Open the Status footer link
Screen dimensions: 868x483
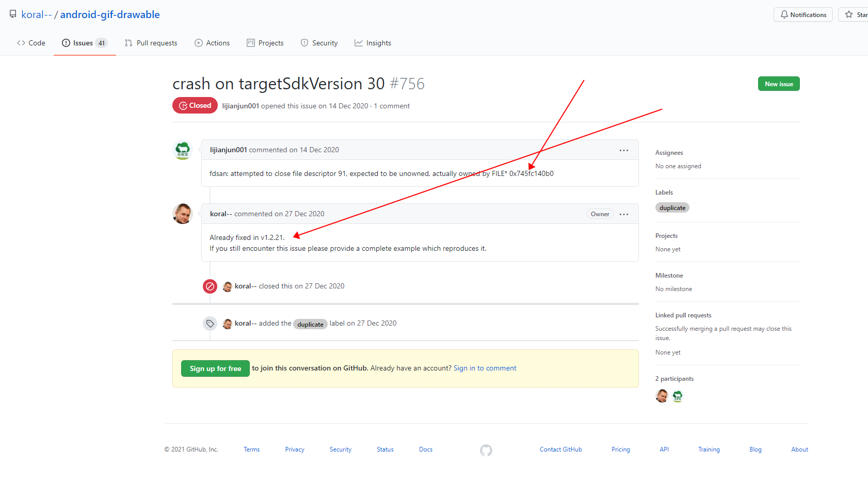(385, 449)
